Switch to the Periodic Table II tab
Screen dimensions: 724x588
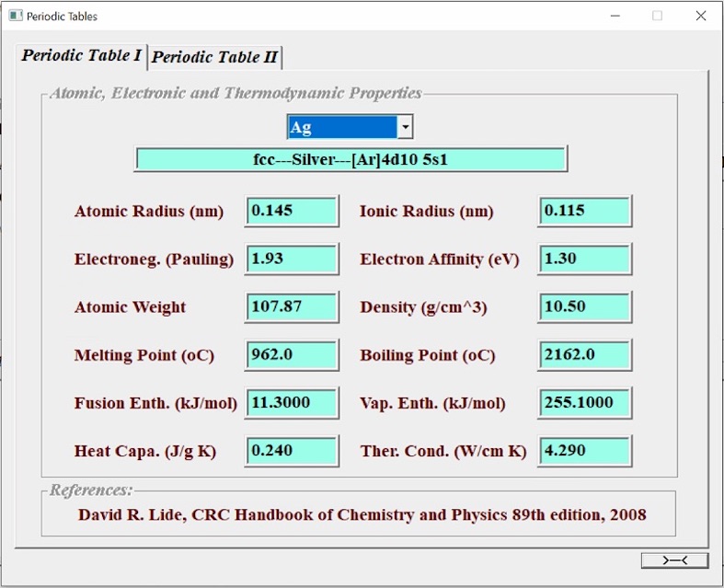pos(214,57)
